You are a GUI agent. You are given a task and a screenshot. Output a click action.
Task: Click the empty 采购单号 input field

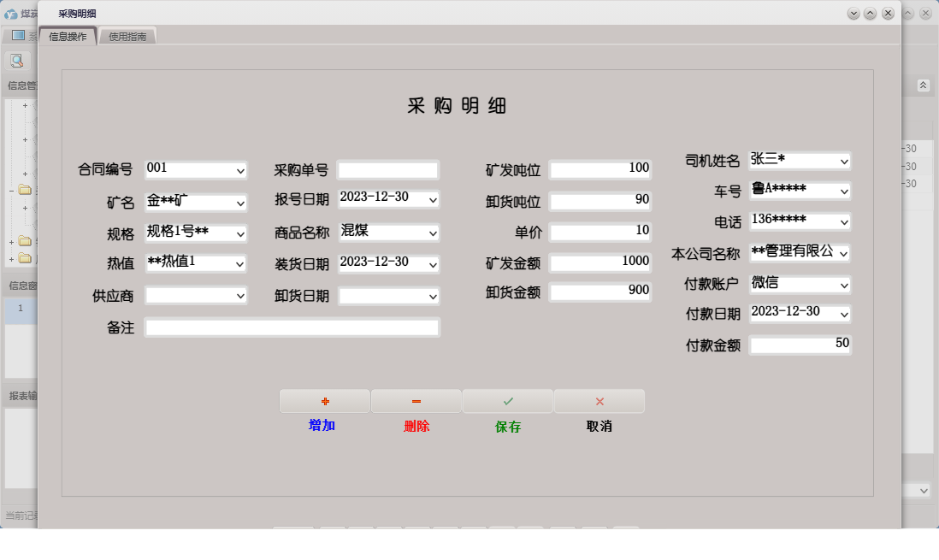388,169
